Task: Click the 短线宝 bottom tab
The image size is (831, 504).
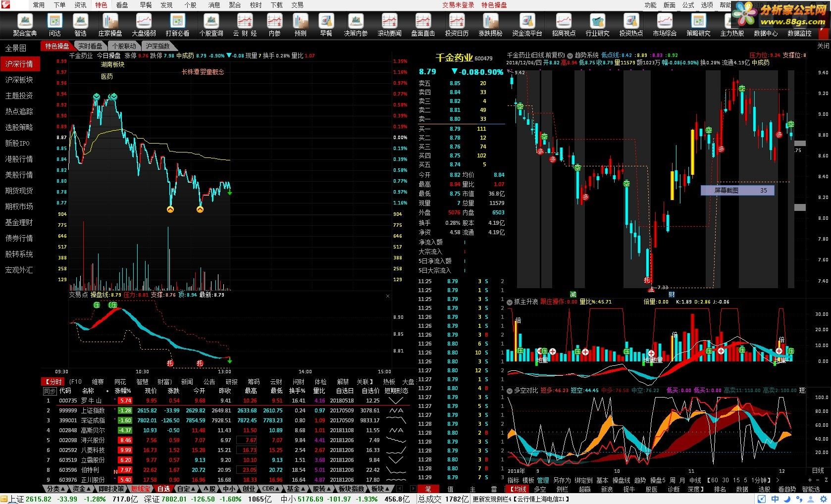Action: click(x=141, y=489)
